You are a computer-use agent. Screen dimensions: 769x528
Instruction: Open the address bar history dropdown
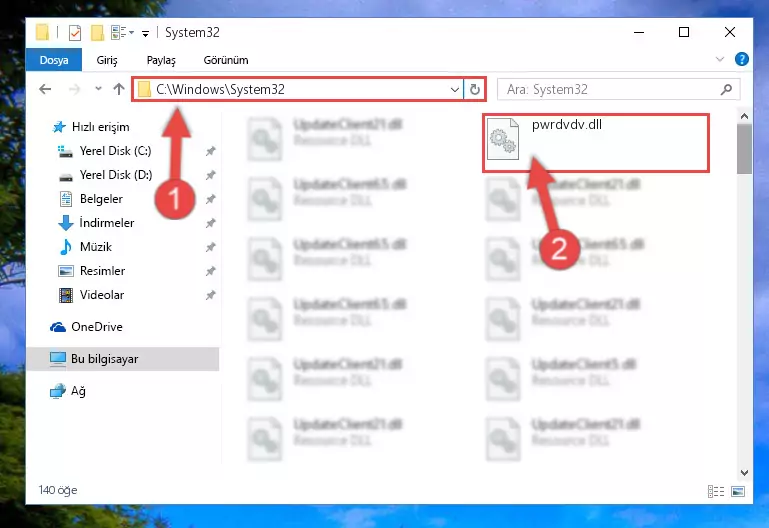pos(455,90)
